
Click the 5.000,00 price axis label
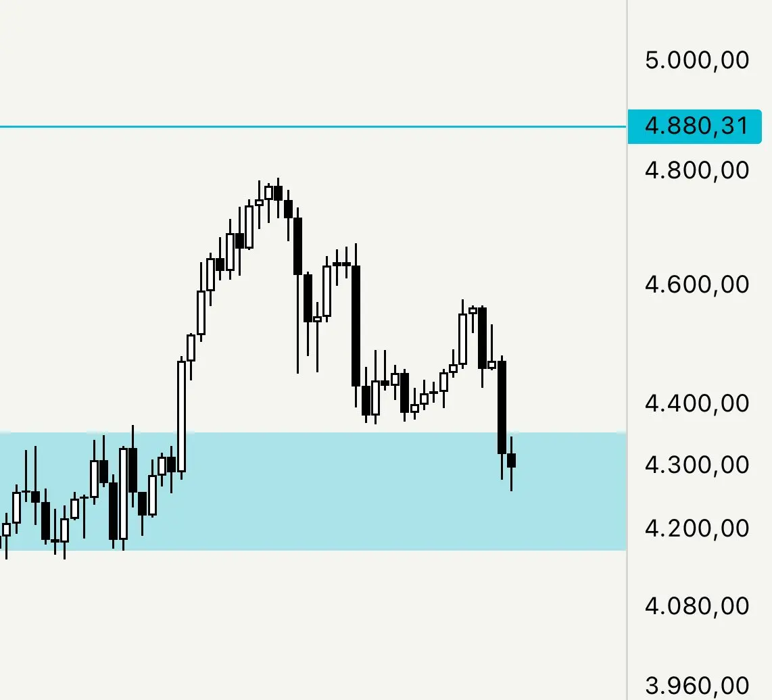[x=697, y=60]
